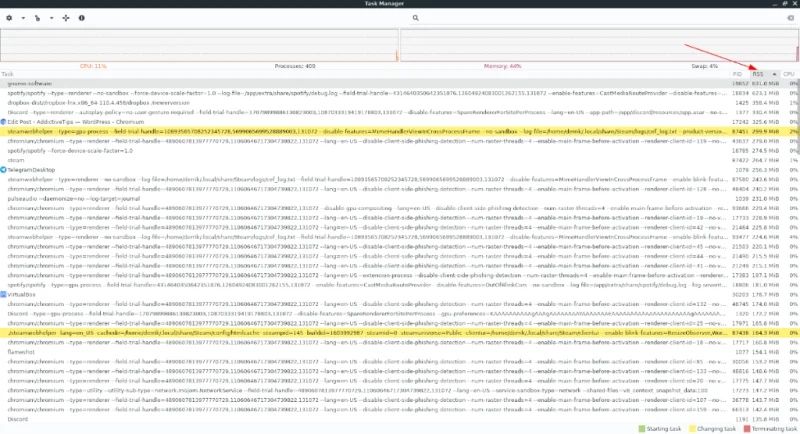Screen dimensions: 800x434
Task: Select the yellow steamwebhelper gpu-process row
Action: 398,132
